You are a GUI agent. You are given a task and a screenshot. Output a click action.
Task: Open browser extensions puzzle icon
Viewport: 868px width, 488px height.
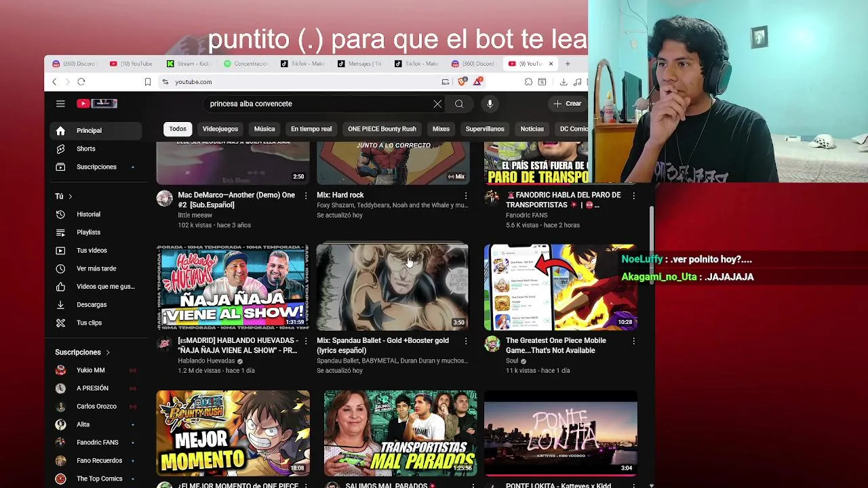(528, 82)
